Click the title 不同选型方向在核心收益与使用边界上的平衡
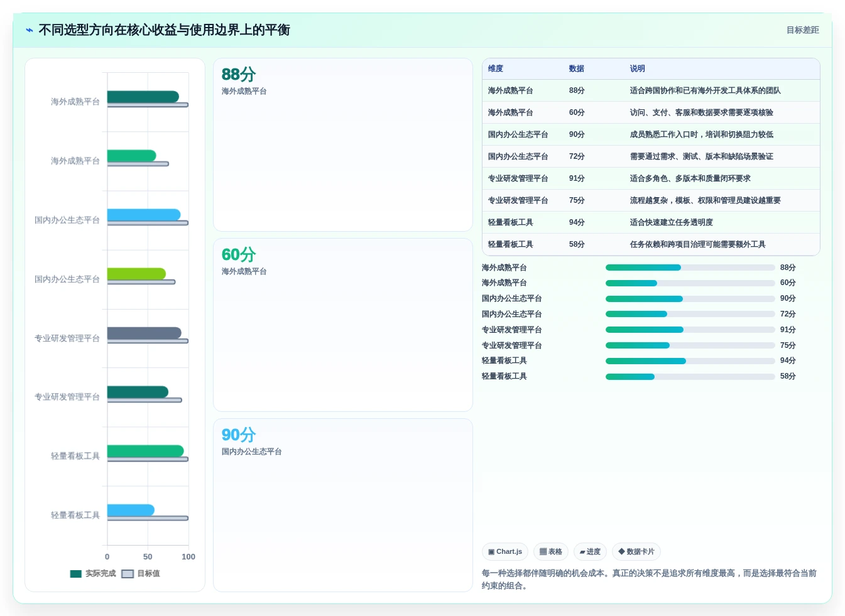 point(164,30)
